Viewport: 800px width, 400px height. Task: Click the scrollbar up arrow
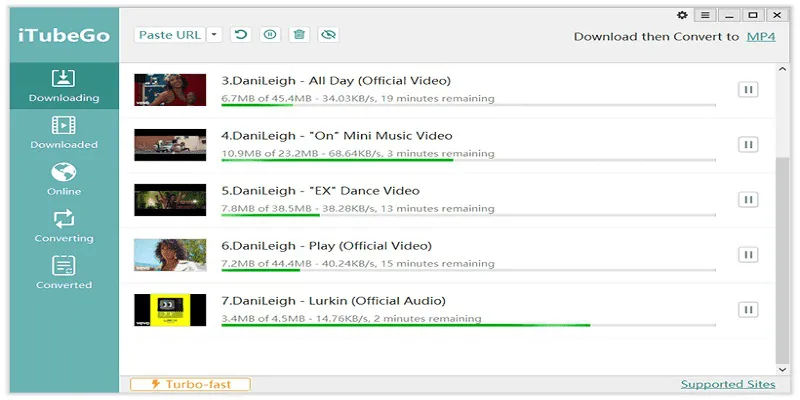(782, 69)
